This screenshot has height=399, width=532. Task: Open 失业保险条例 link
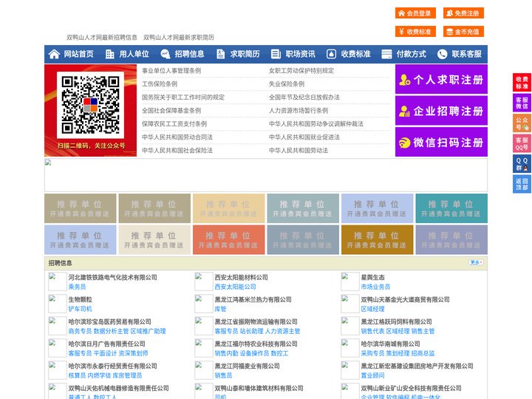click(x=287, y=83)
